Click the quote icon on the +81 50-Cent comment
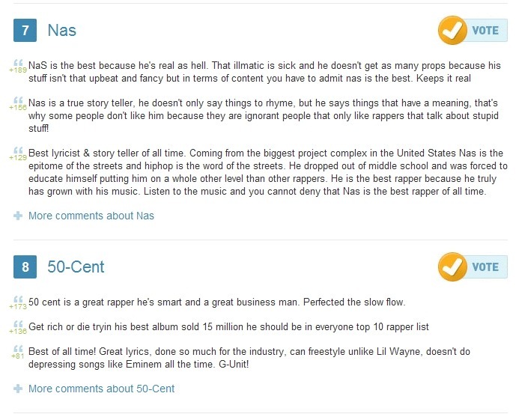 tap(18, 348)
